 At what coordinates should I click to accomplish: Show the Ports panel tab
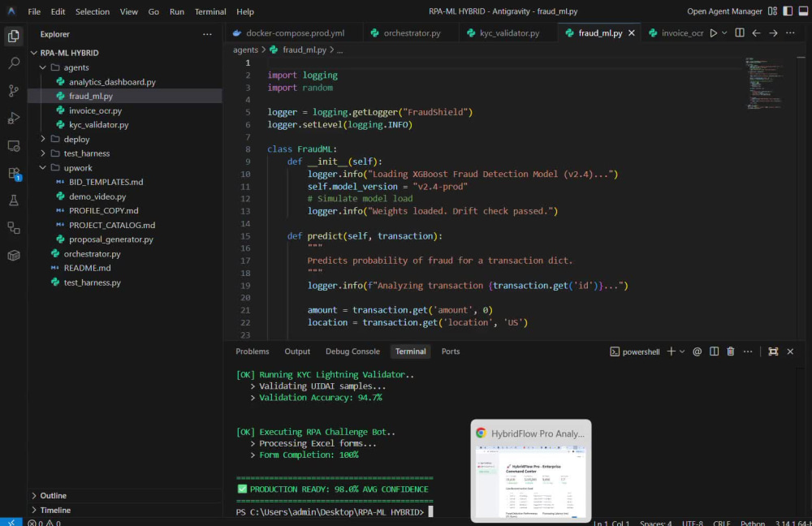tap(451, 351)
